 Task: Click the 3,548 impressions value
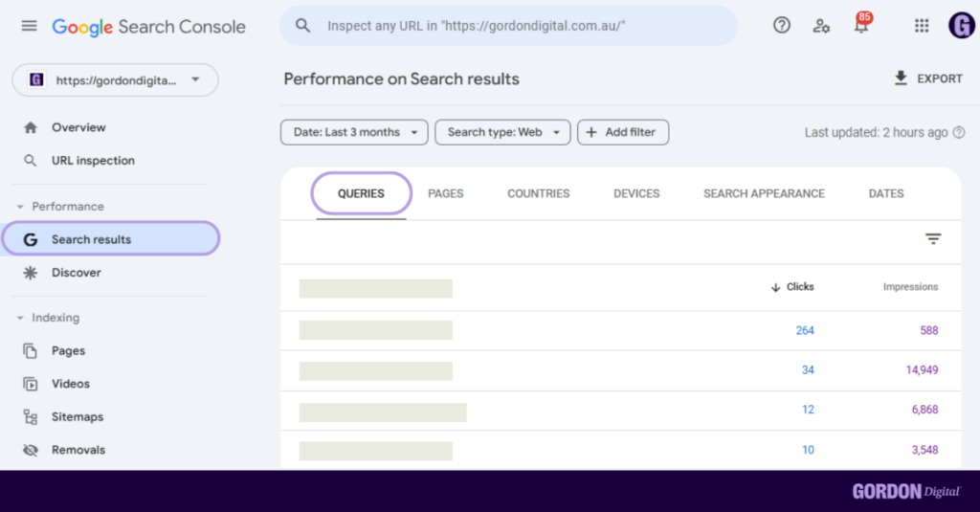(x=925, y=450)
